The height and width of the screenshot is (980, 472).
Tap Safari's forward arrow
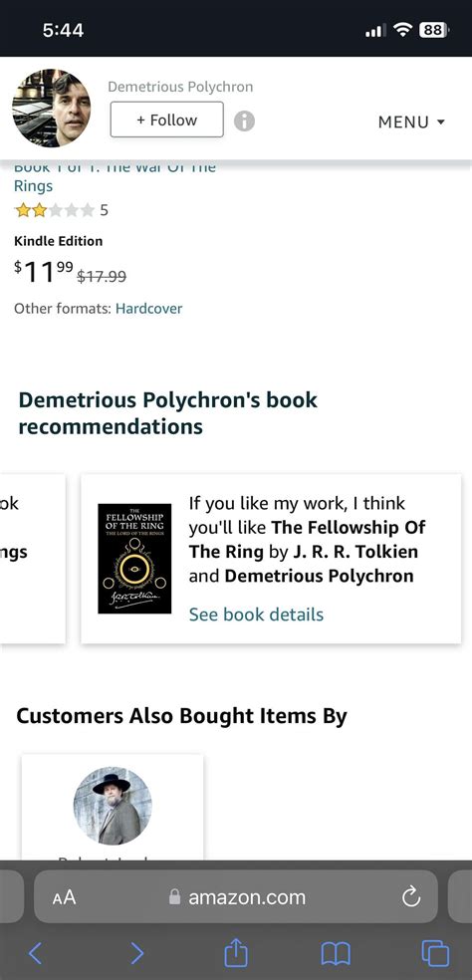(136, 953)
